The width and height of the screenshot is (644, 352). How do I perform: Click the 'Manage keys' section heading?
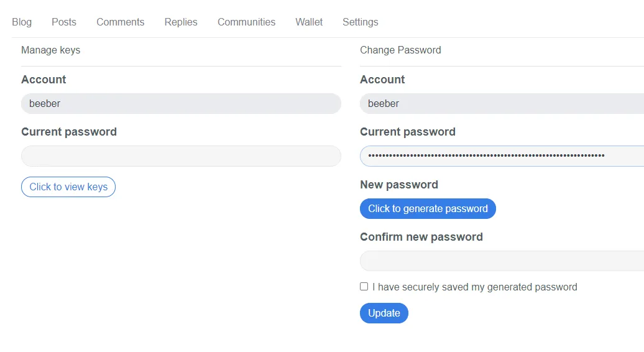[51, 50]
